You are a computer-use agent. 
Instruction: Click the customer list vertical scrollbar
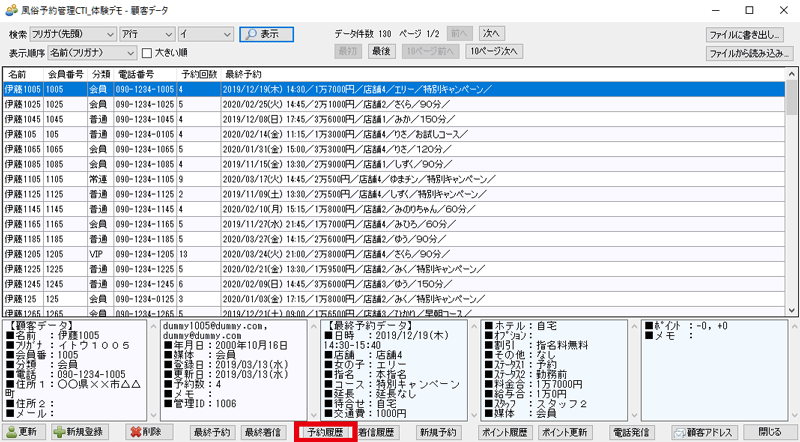pyautogui.click(x=791, y=200)
